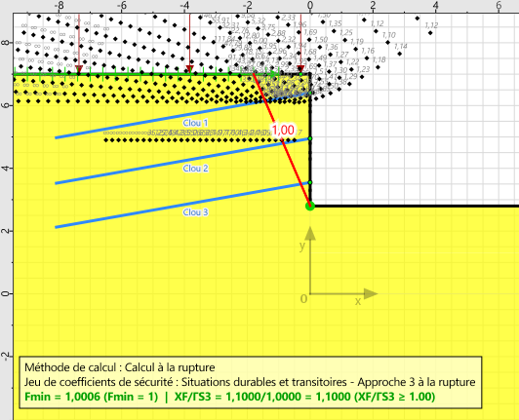The image size is (519, 420).
Task: Select the surcharge arrow head nearest the wall
Action: click(x=300, y=69)
